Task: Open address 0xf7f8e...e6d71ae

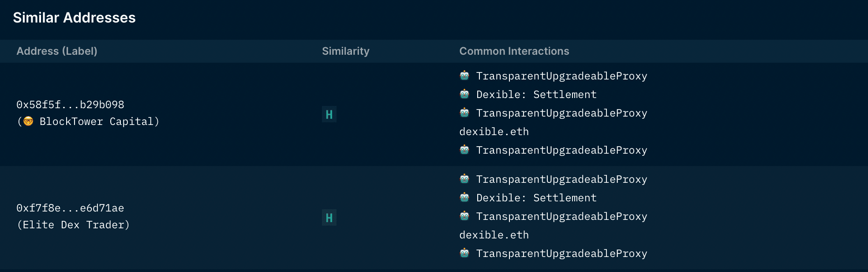Action: pos(70,208)
